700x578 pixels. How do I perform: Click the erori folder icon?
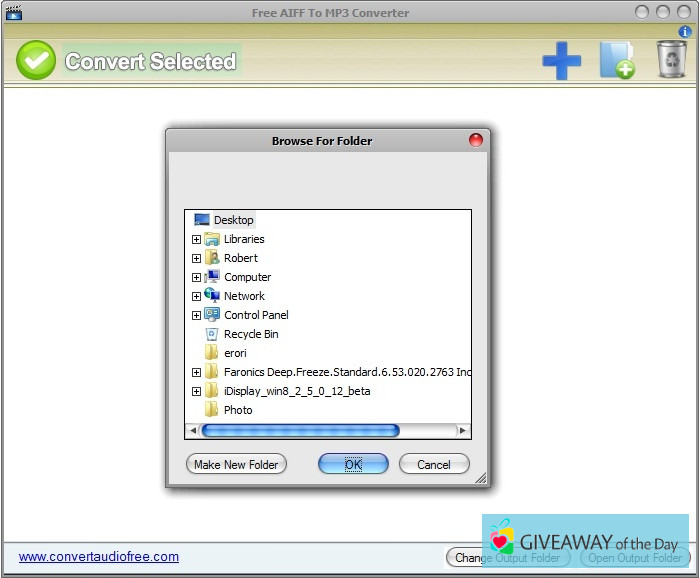[x=212, y=353]
